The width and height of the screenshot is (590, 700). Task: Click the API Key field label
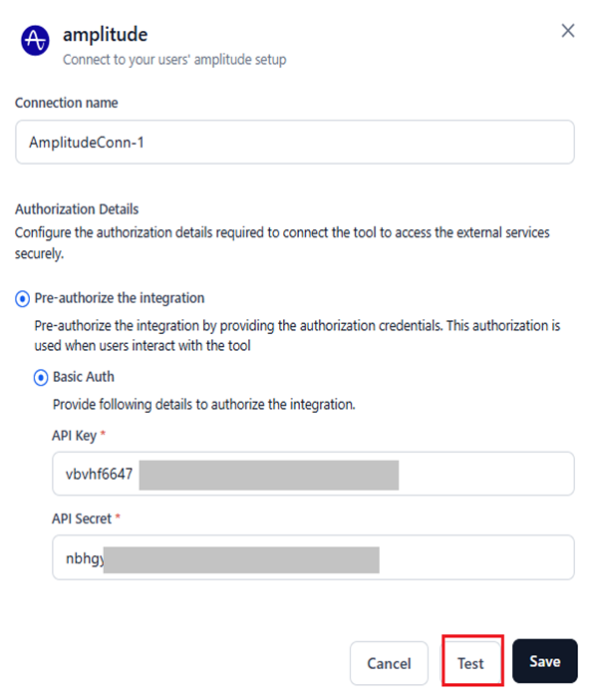pos(74,436)
